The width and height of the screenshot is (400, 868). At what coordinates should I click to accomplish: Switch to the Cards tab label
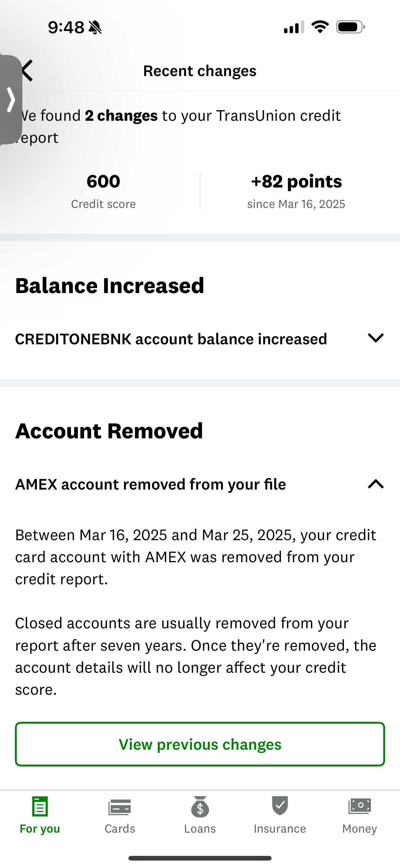pos(119,829)
